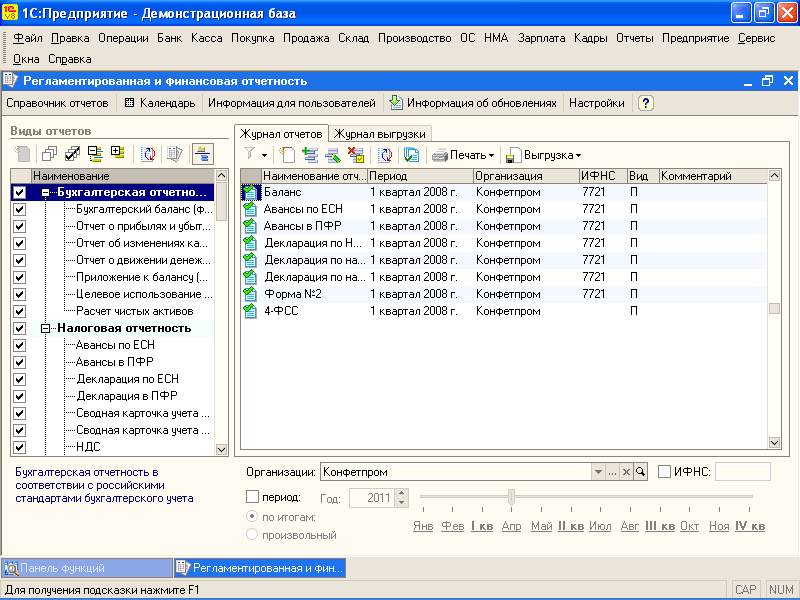The image size is (800, 600).
Task: Refresh the reports journal list
Action: [385, 155]
